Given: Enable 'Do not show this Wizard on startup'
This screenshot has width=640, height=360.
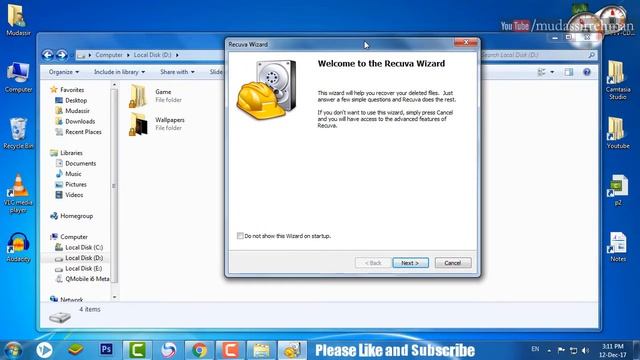Looking at the screenshot, I should pos(240,236).
